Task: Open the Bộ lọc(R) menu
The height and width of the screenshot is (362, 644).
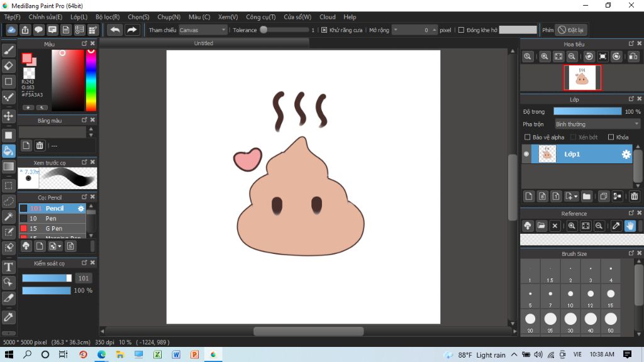Action: (x=108, y=17)
